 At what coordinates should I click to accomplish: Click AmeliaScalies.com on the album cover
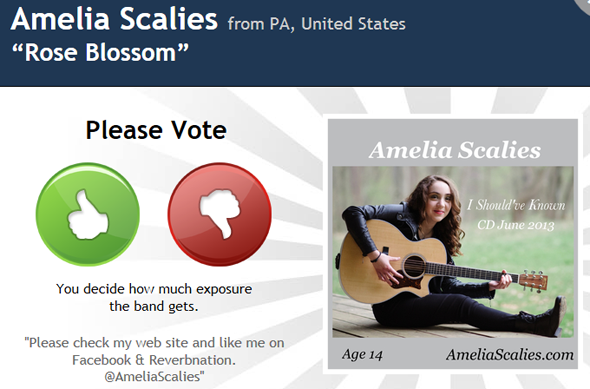pyautogui.click(x=510, y=354)
